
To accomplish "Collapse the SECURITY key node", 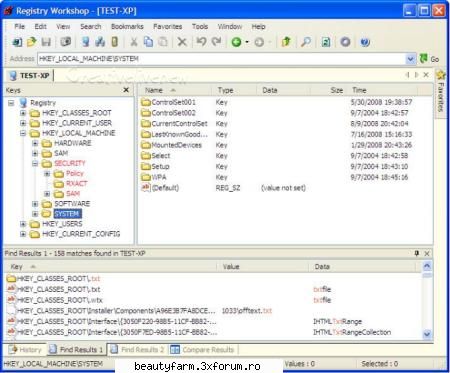I will pos(35,164).
